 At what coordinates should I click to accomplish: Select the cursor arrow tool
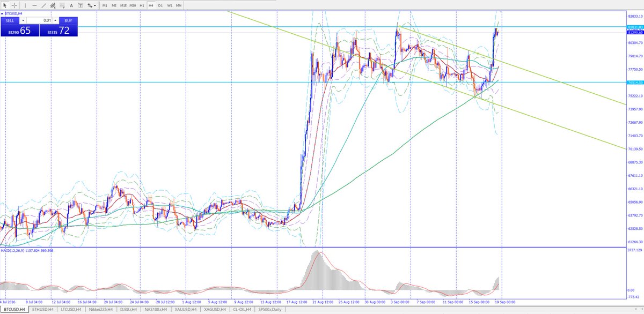point(5,5)
